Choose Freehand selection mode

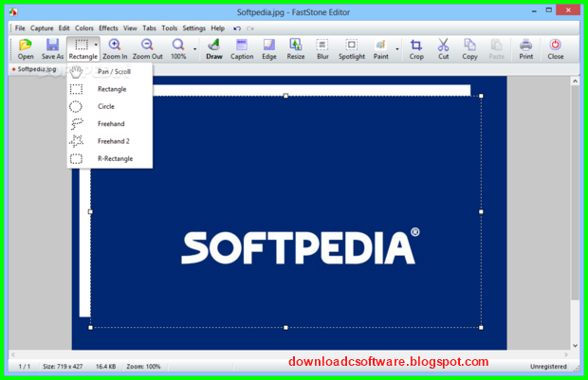tap(110, 124)
